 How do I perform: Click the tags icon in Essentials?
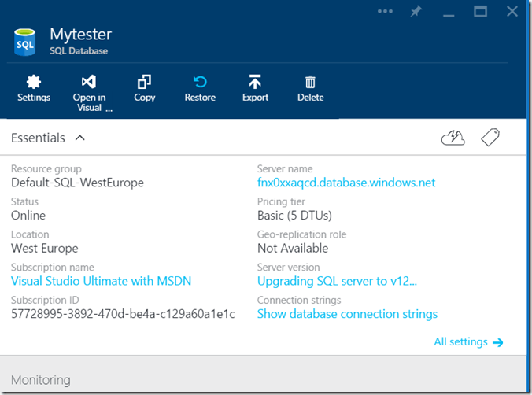pyautogui.click(x=490, y=138)
